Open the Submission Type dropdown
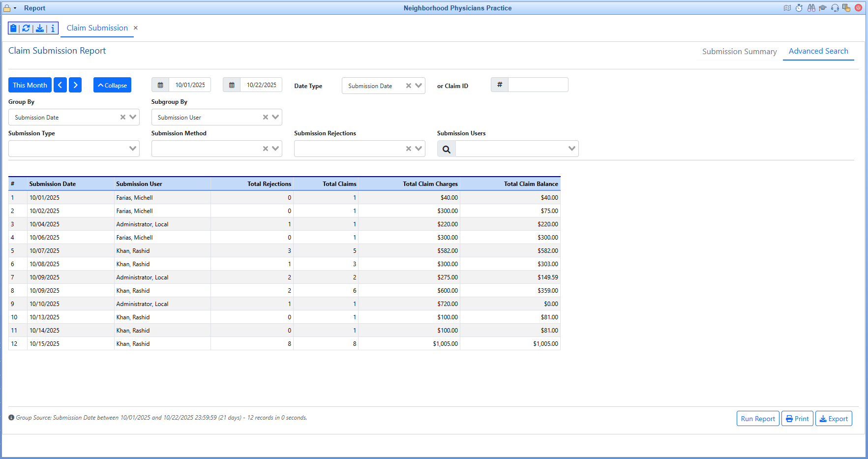 (x=132, y=149)
